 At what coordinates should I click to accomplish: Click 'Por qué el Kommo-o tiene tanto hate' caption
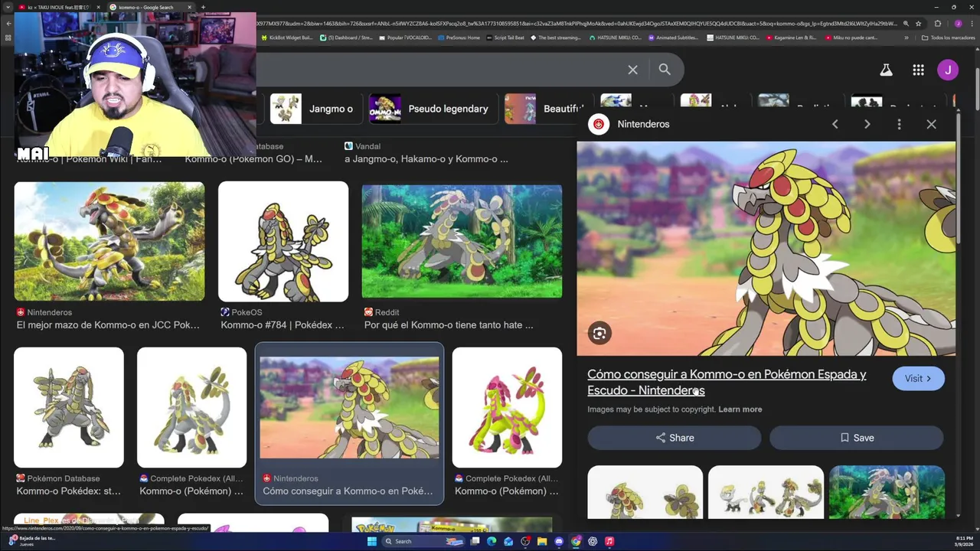449,325
